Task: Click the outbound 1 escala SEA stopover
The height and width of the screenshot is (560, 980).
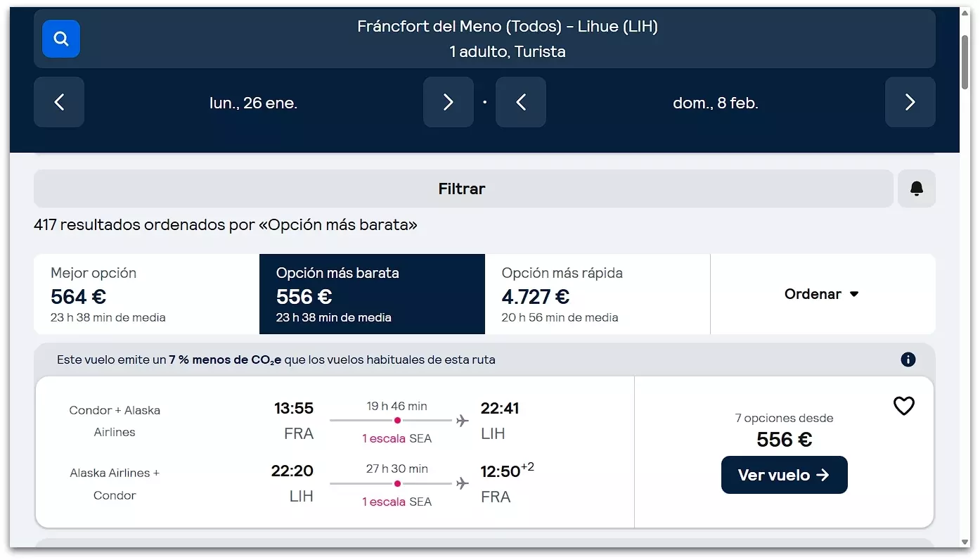Action: 396,438
